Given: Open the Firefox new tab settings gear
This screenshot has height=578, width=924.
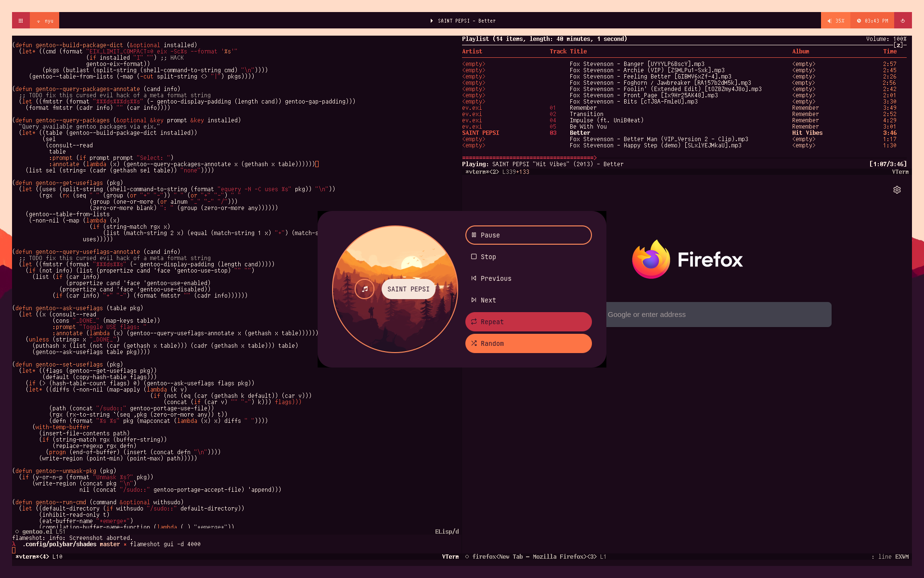Looking at the screenshot, I should [x=897, y=190].
